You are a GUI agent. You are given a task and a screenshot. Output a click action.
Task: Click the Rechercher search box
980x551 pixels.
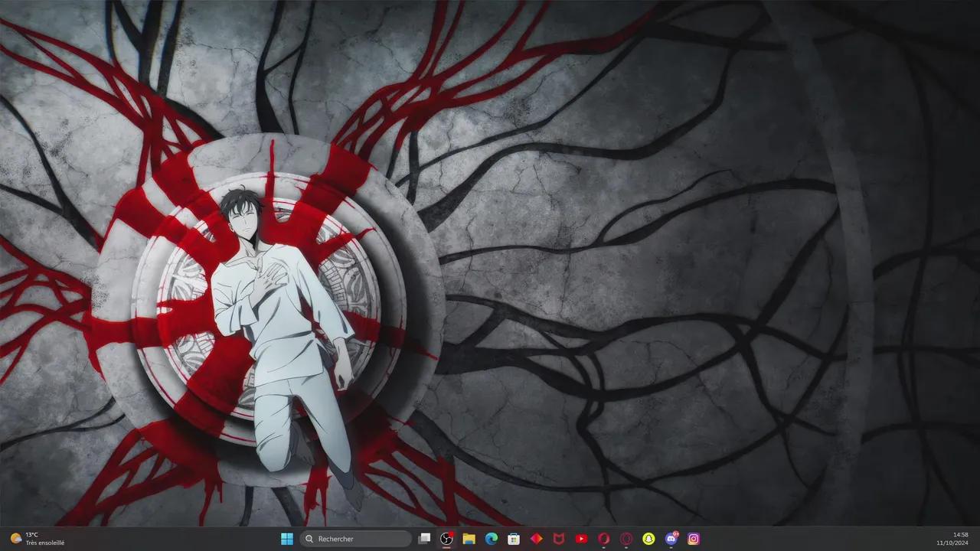coord(356,539)
